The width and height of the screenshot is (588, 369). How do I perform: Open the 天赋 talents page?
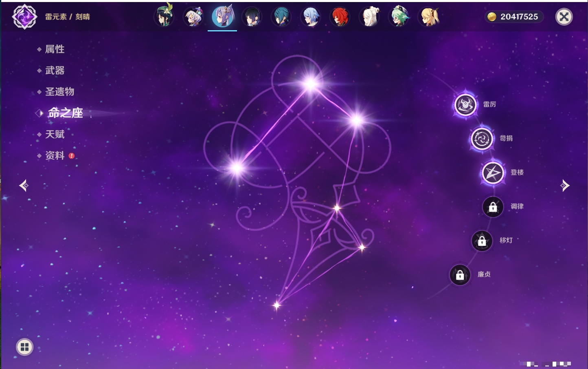[x=55, y=134]
